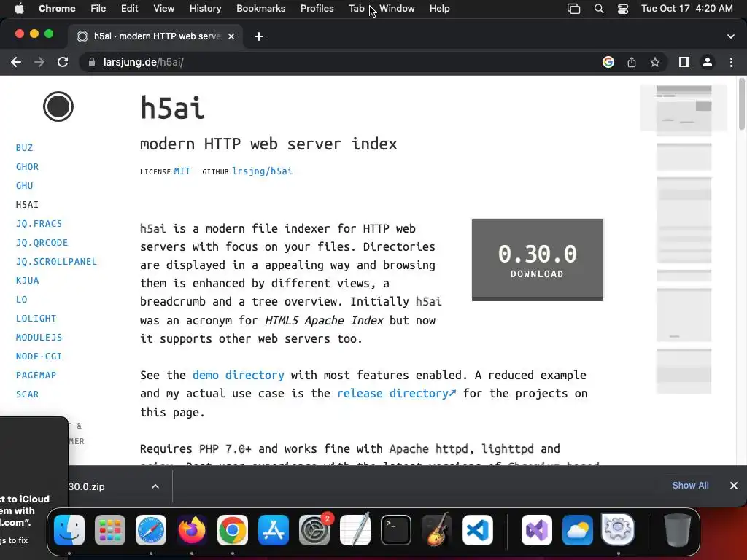Expand the tab search chevron
Image resolution: width=747 pixels, height=560 pixels.
tap(731, 36)
